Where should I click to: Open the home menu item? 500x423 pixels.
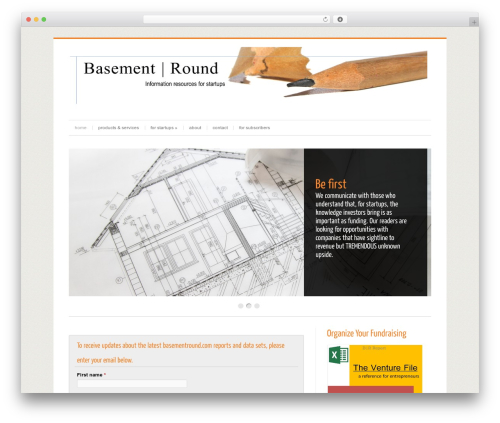80,128
